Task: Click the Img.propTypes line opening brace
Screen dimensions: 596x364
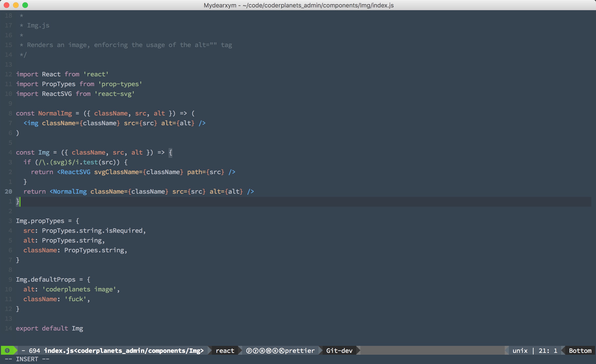Action: point(77,221)
